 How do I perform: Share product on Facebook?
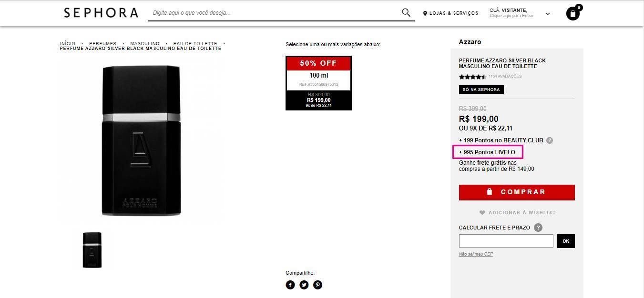[290, 285]
